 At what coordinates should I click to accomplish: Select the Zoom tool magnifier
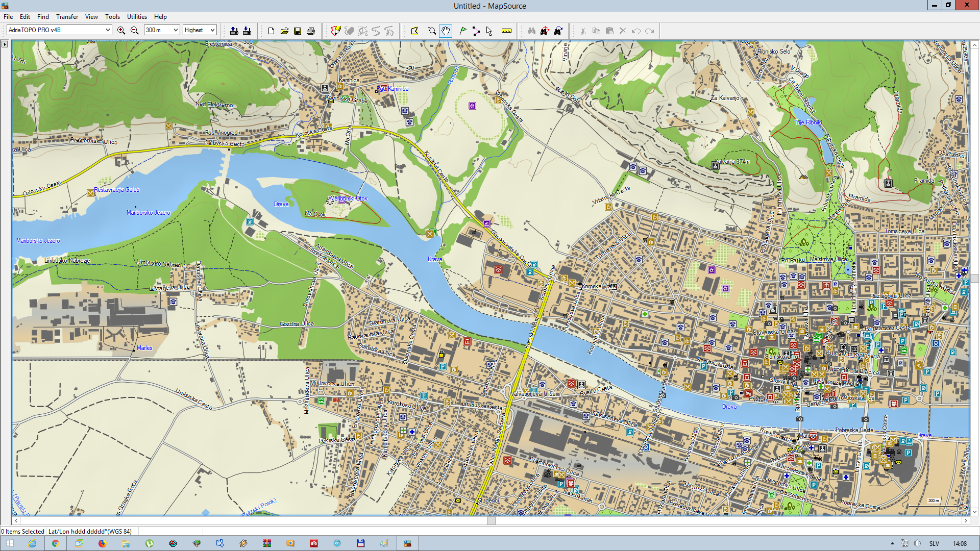(x=432, y=31)
